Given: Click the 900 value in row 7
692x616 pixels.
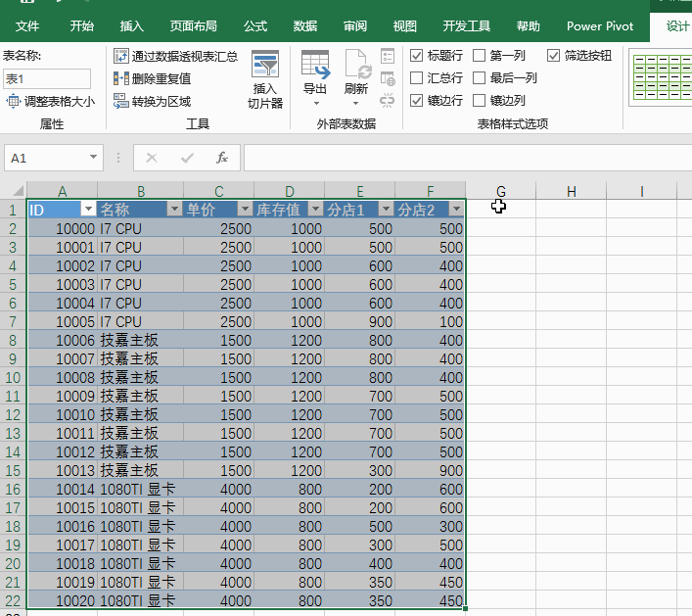Looking at the screenshot, I should 359,321.
